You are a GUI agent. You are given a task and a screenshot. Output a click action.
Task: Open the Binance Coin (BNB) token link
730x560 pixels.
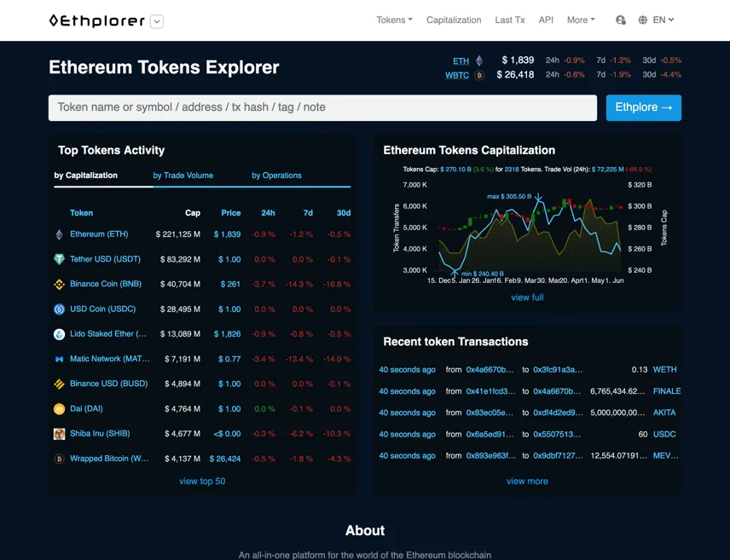(106, 284)
